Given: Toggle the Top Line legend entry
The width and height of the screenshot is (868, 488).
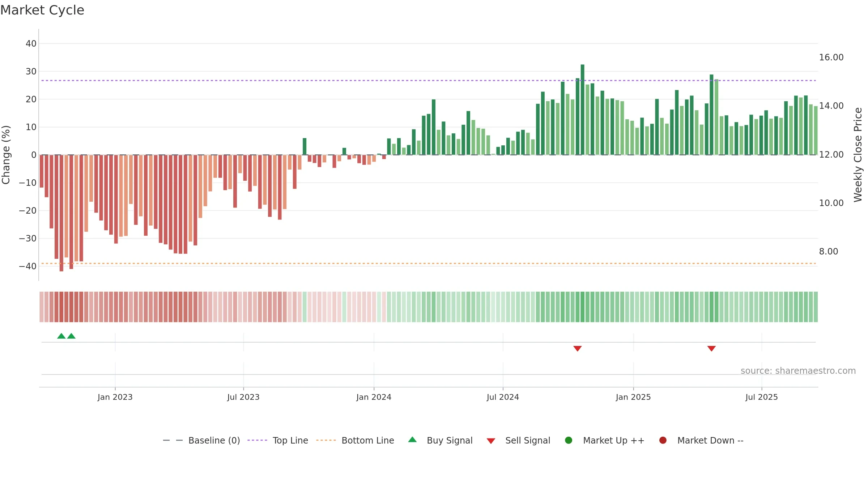Looking at the screenshot, I should click(x=278, y=440).
